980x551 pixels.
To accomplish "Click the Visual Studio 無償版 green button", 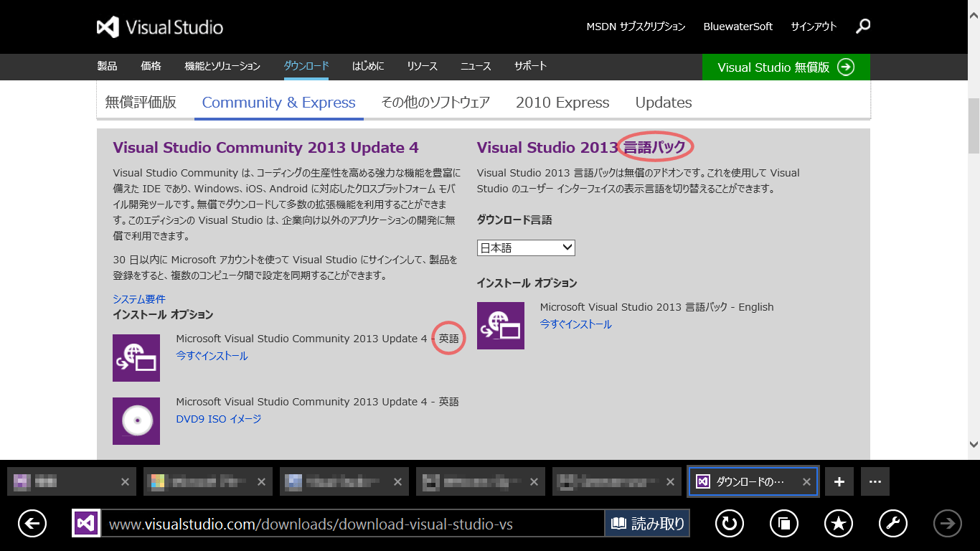I will pos(786,67).
